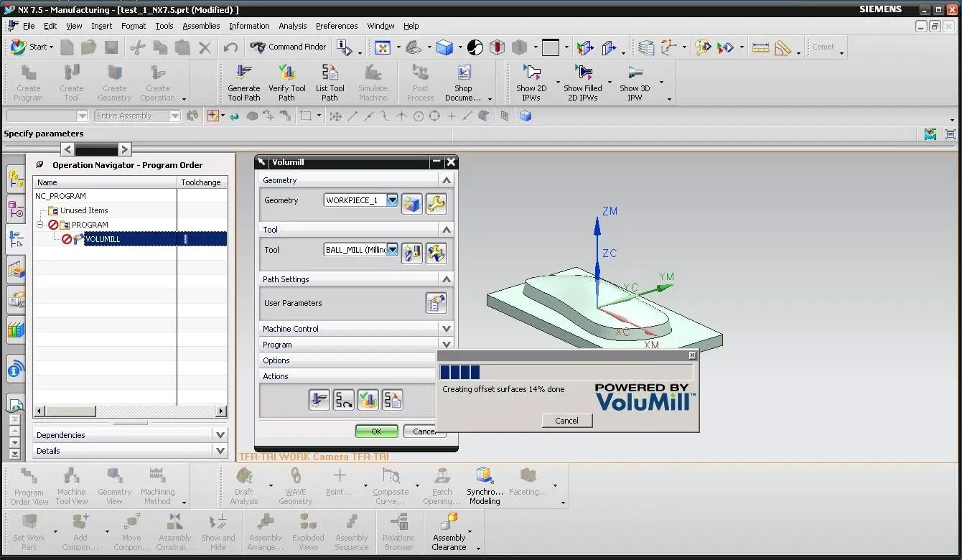Open the Edit menu
Image resolution: width=962 pixels, height=560 pixels.
coord(50,26)
